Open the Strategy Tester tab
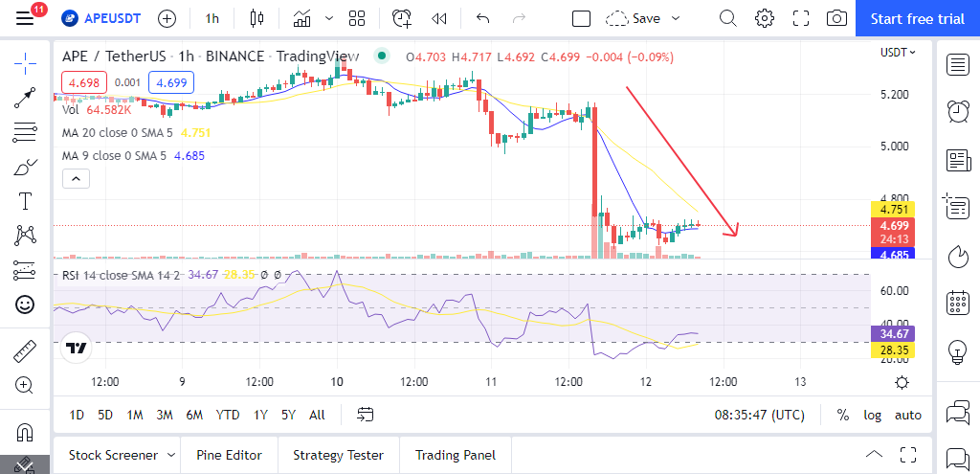This screenshot has width=980, height=474. pyautogui.click(x=338, y=455)
